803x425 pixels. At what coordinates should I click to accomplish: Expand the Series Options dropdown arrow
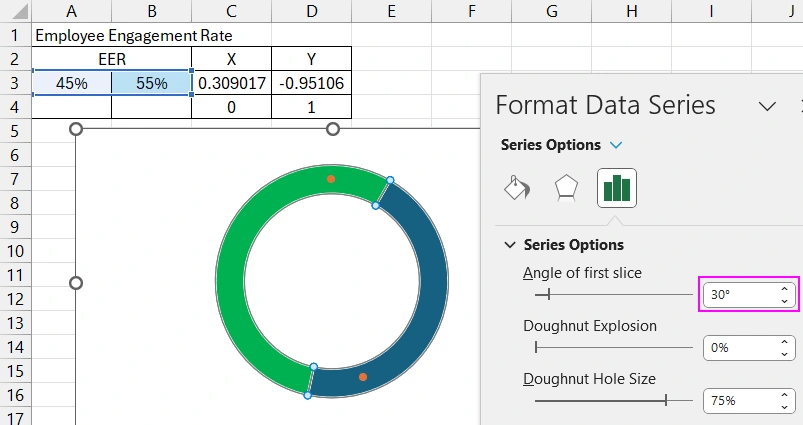(x=616, y=145)
